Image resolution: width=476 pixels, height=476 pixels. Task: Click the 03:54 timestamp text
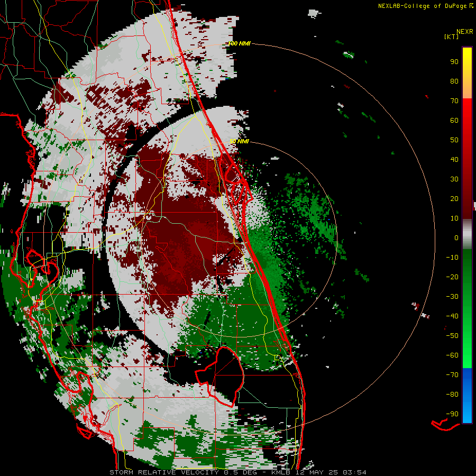[x=354, y=472]
